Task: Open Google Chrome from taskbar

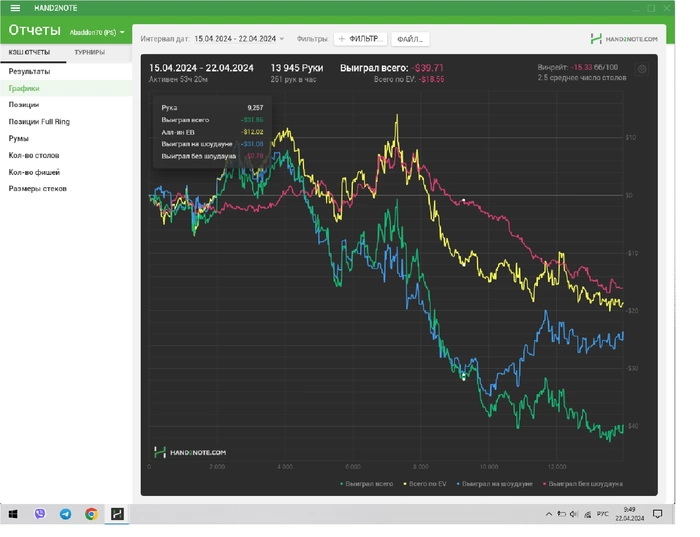Action: 92,514
